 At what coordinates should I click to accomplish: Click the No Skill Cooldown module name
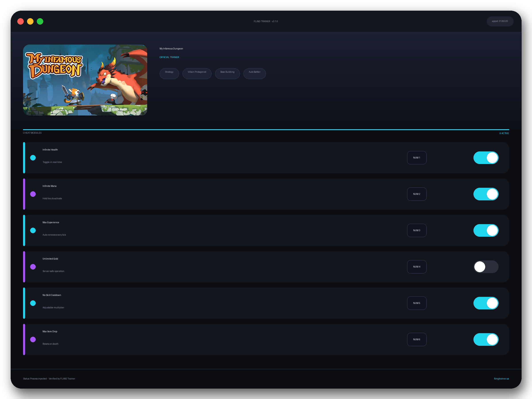pos(52,295)
